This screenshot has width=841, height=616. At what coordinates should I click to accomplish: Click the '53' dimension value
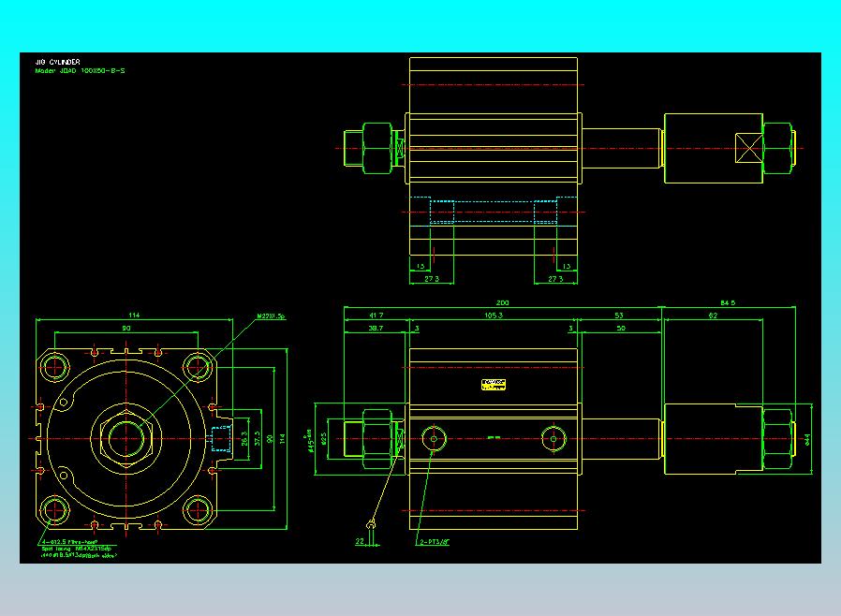click(x=619, y=315)
